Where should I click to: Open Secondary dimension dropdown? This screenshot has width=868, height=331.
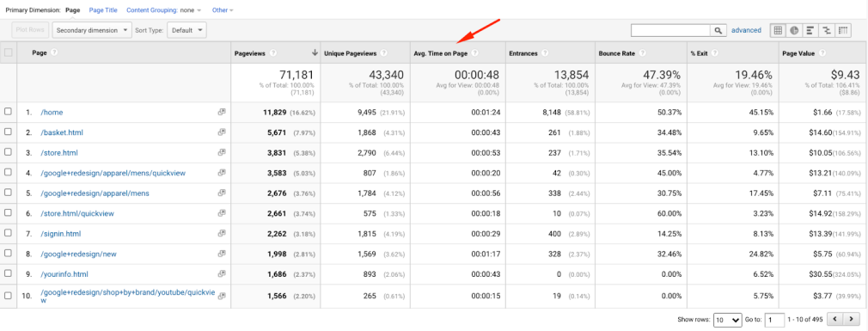click(92, 30)
